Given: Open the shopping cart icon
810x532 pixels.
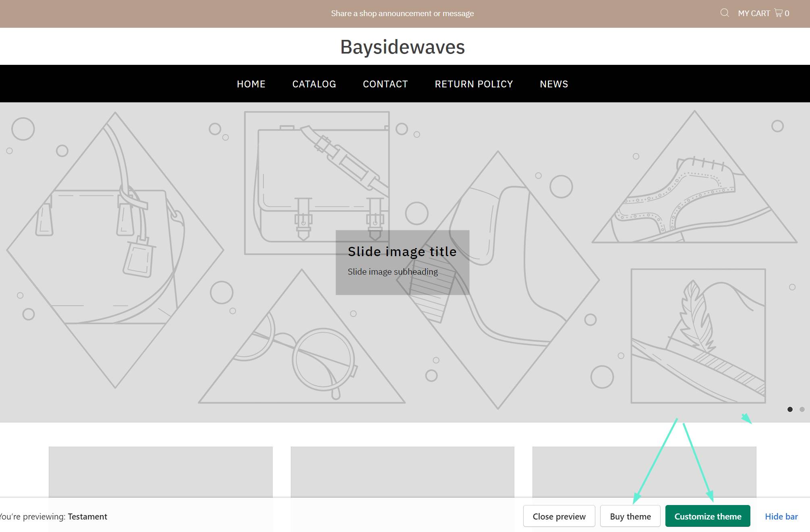Looking at the screenshot, I should coord(778,13).
